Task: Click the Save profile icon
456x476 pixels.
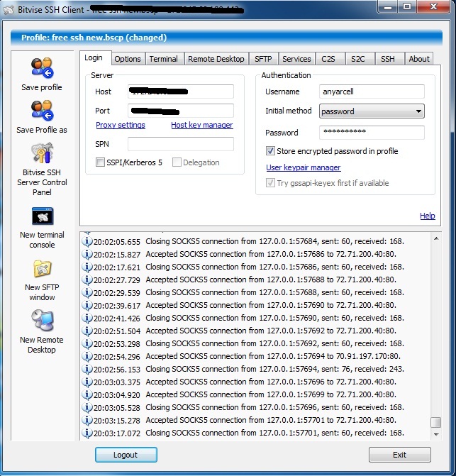Action: point(42,67)
